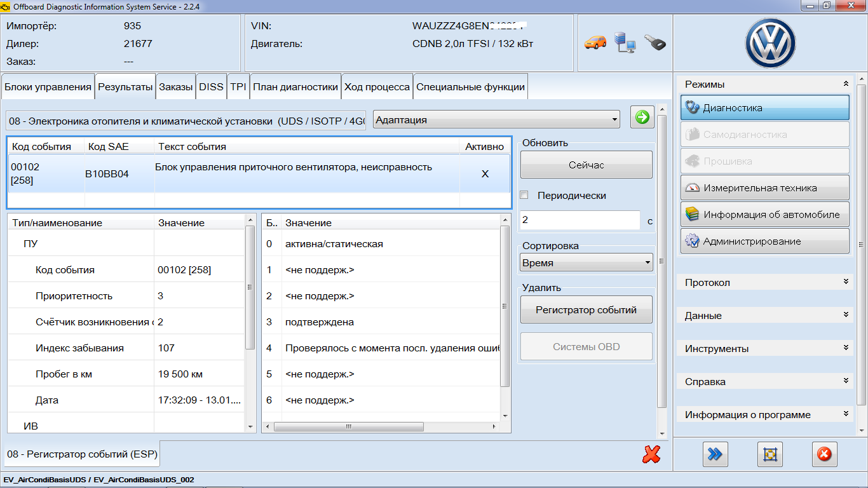Click the blue double-arrow forward button

click(x=715, y=454)
